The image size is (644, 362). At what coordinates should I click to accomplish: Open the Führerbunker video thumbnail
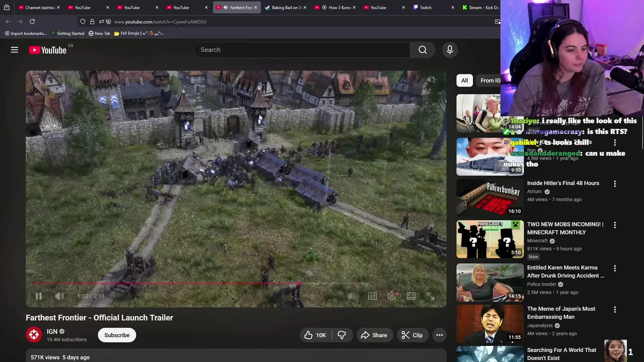490,198
